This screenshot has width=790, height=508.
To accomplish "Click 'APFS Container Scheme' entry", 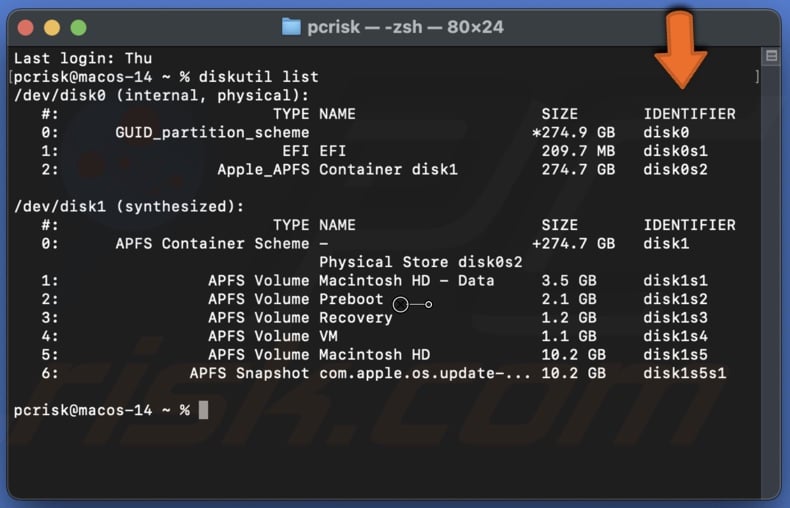I will (x=212, y=244).
